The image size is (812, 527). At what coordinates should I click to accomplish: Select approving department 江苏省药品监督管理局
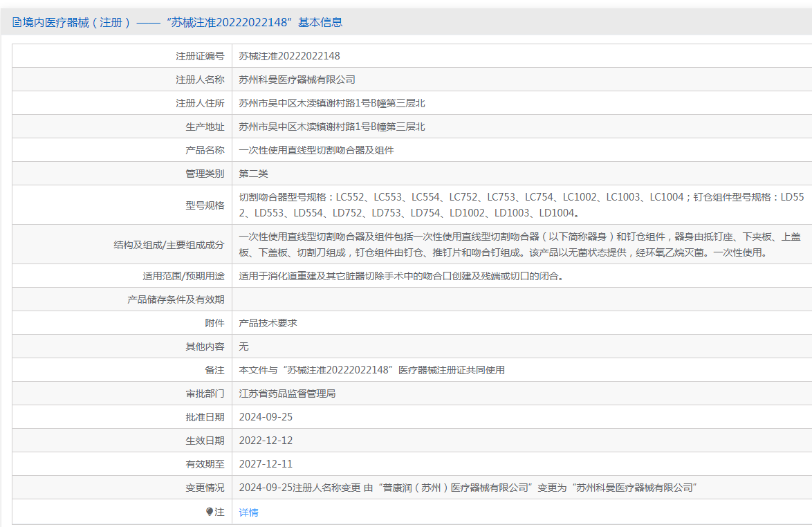287,394
